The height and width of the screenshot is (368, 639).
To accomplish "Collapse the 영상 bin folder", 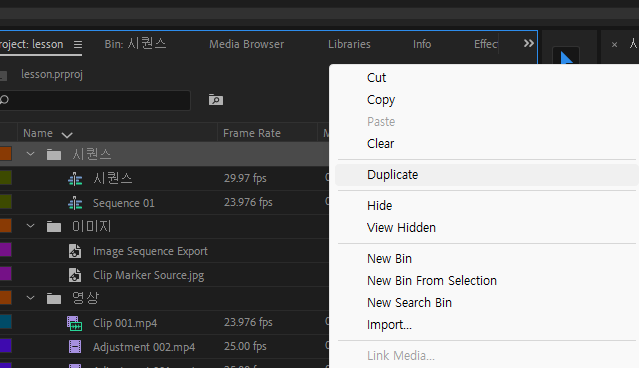I will click(x=31, y=298).
